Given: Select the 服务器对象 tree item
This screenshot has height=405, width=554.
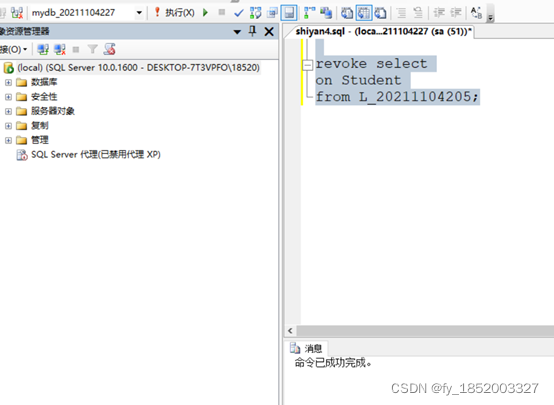Looking at the screenshot, I should tap(53, 111).
